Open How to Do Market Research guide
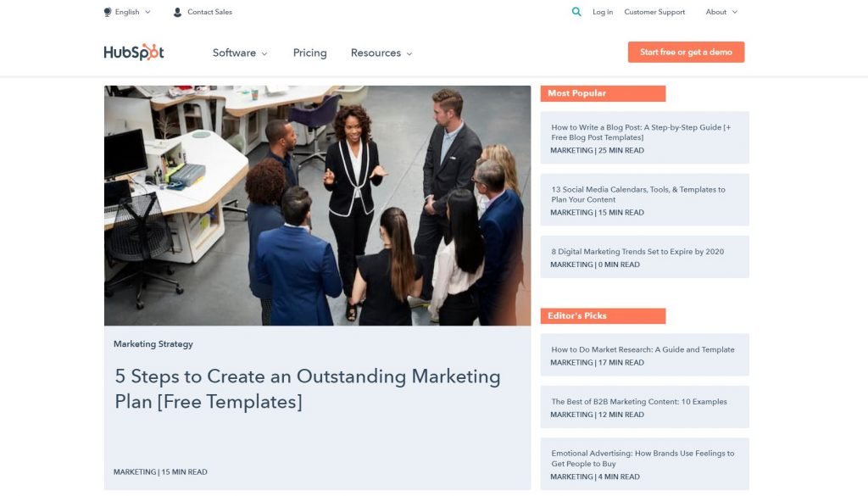Screen dimensions: 868x496 click(x=643, y=349)
